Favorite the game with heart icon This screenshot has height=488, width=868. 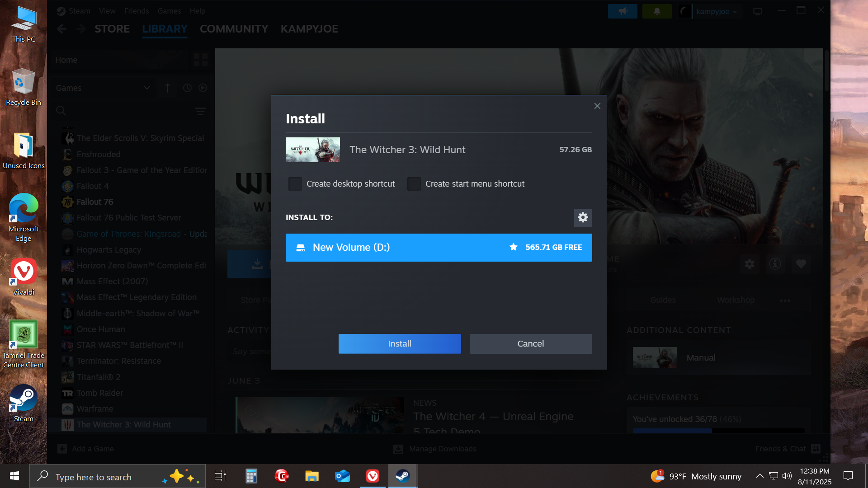801,264
